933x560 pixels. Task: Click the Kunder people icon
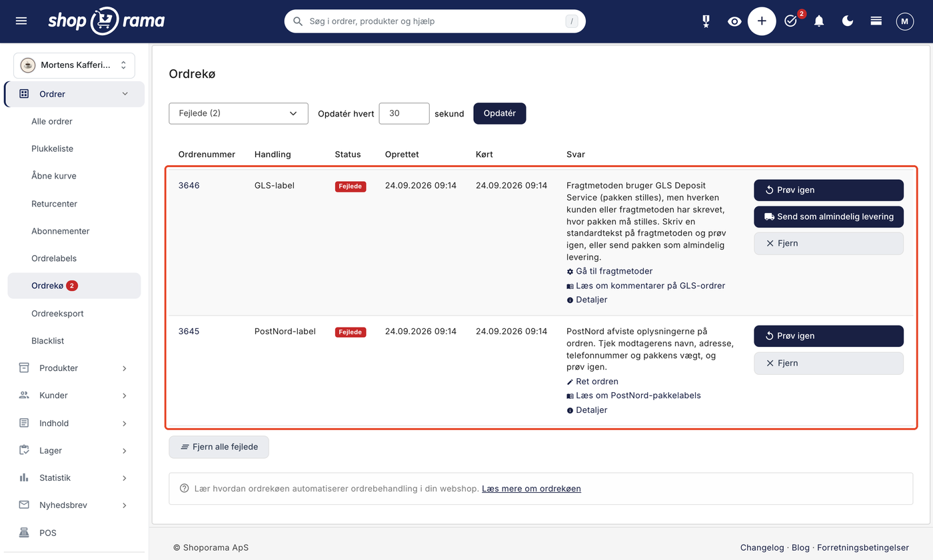point(24,395)
